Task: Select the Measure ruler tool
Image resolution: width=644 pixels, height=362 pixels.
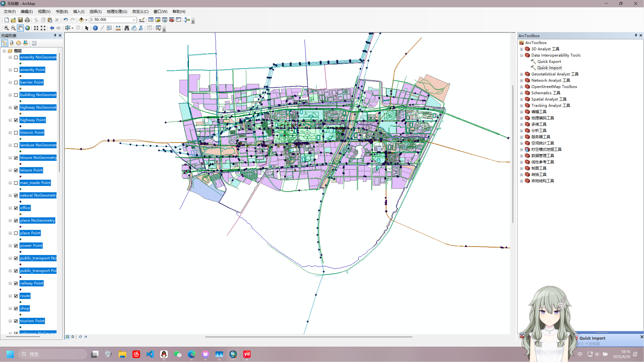Action: pos(118,28)
